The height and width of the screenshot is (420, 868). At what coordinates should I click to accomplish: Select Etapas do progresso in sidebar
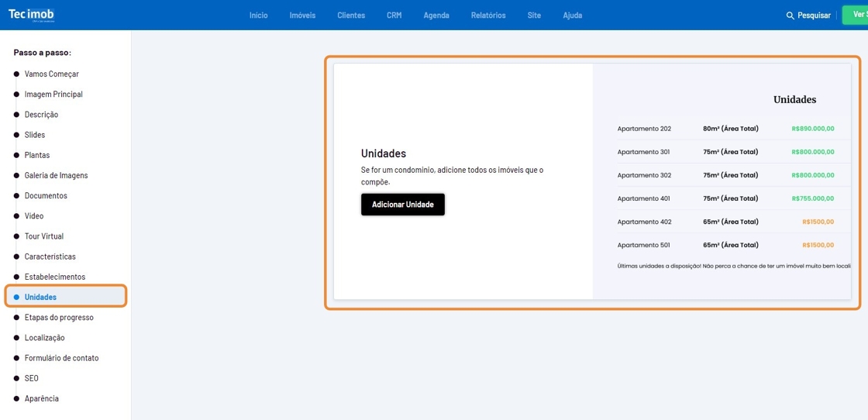point(59,318)
